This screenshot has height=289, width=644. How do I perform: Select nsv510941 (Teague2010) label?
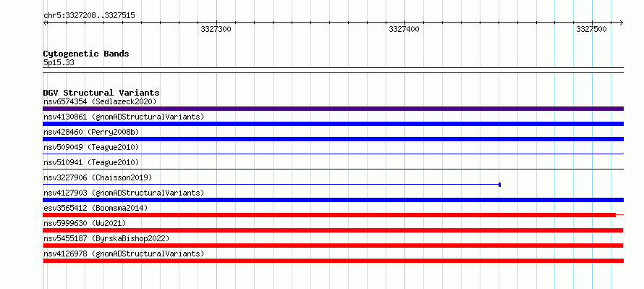[x=91, y=162]
